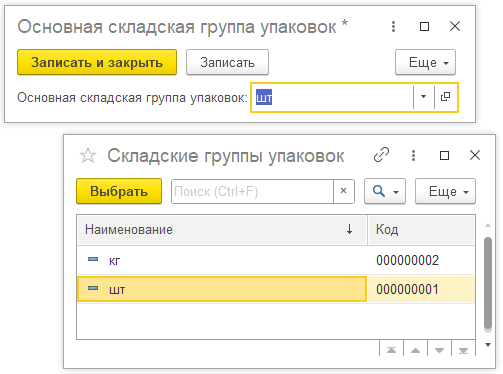Expand magnifier search options dropdown

point(385,191)
